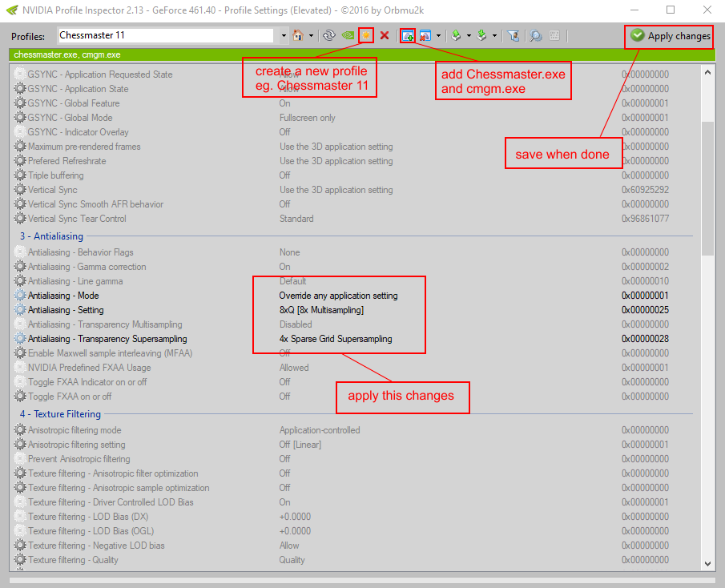Click the green NVIDIA logo toolbar icon
This screenshot has width=725, height=588.
tap(348, 35)
